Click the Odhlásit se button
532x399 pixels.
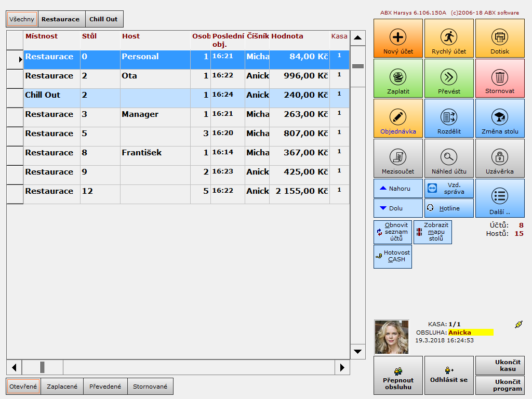(x=449, y=375)
